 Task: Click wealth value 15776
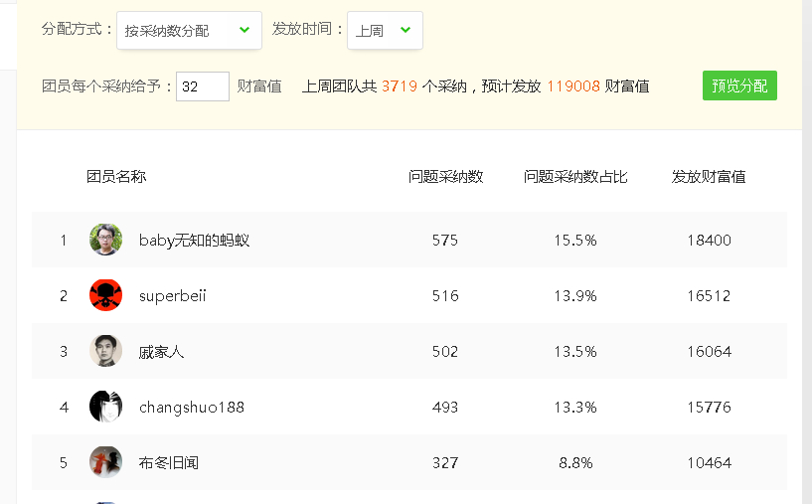point(709,408)
